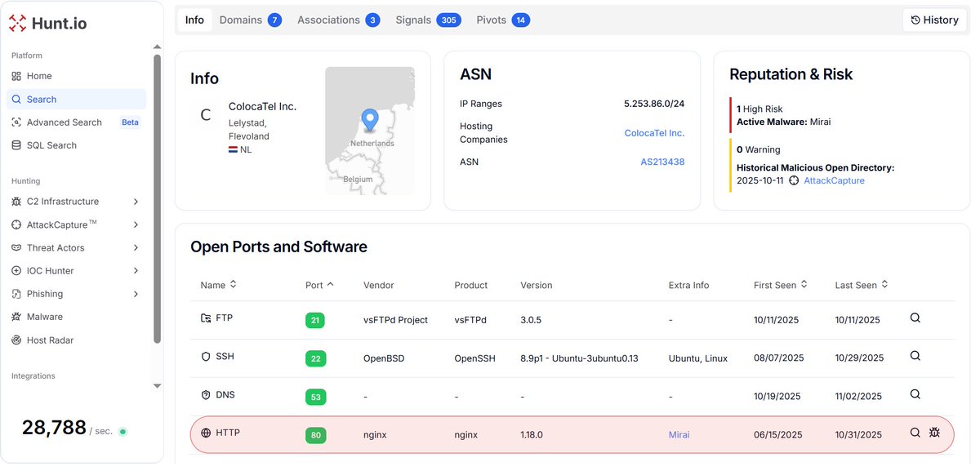Image resolution: width=980 pixels, height=471 pixels.
Task: Click the Hunt.io logo icon
Action: (18, 23)
